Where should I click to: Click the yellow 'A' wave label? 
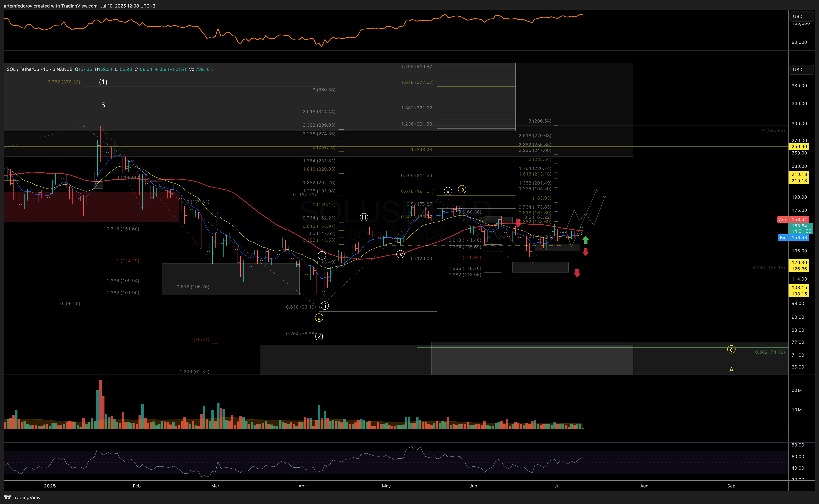(731, 369)
